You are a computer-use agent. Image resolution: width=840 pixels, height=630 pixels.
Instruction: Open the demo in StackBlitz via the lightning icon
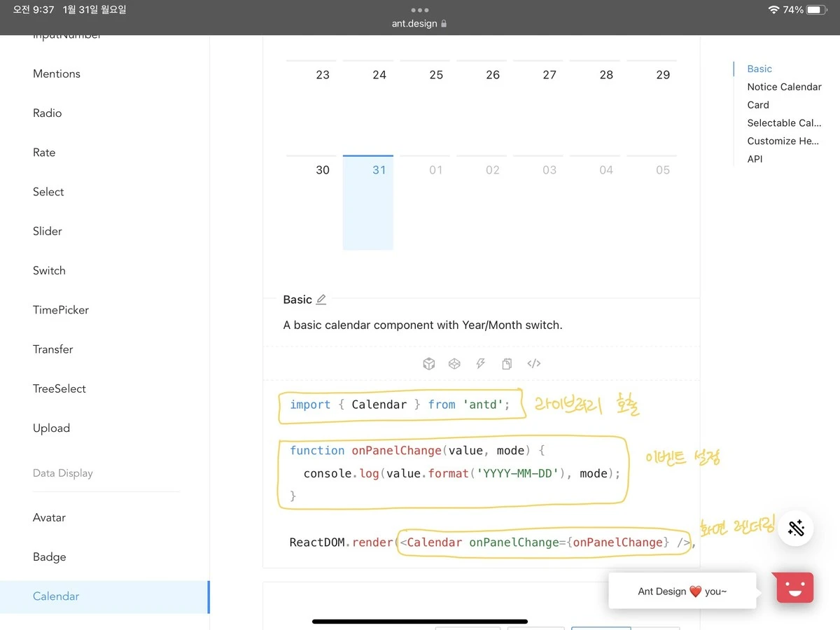pyautogui.click(x=480, y=363)
